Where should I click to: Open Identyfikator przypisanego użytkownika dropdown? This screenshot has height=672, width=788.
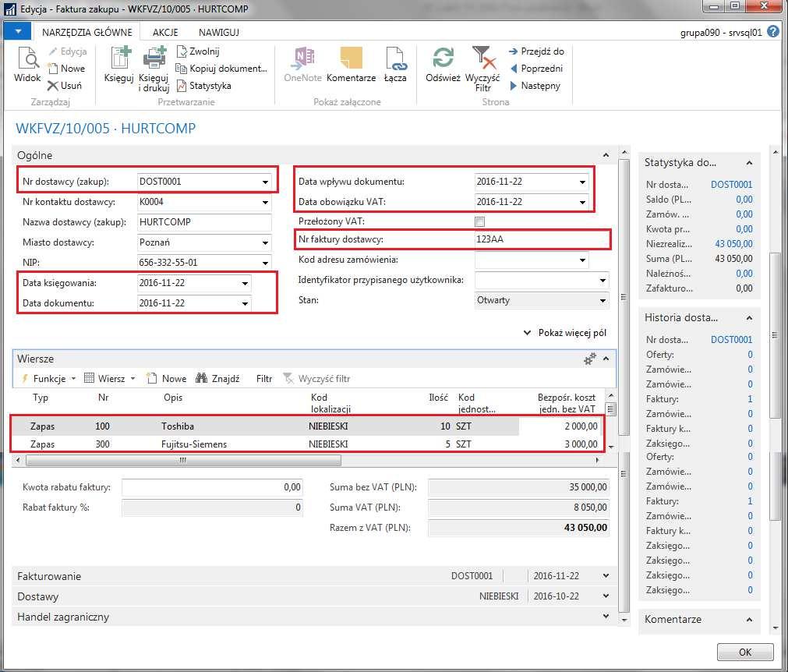tap(602, 281)
